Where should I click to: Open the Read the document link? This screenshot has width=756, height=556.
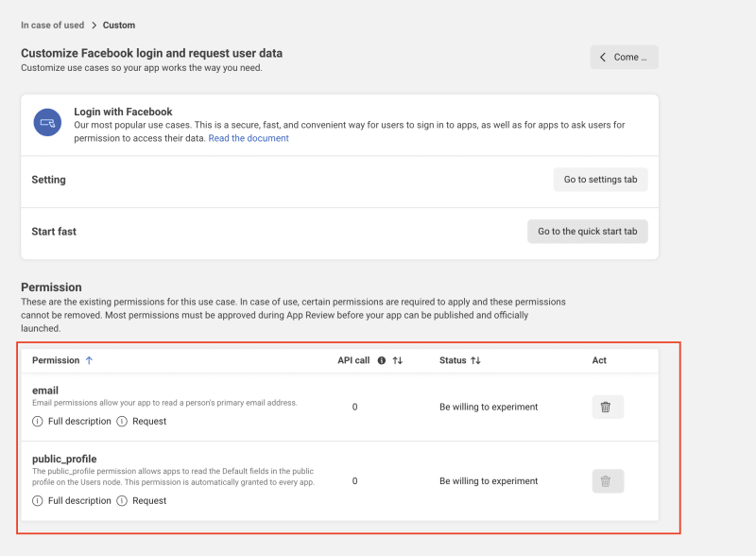pos(249,138)
